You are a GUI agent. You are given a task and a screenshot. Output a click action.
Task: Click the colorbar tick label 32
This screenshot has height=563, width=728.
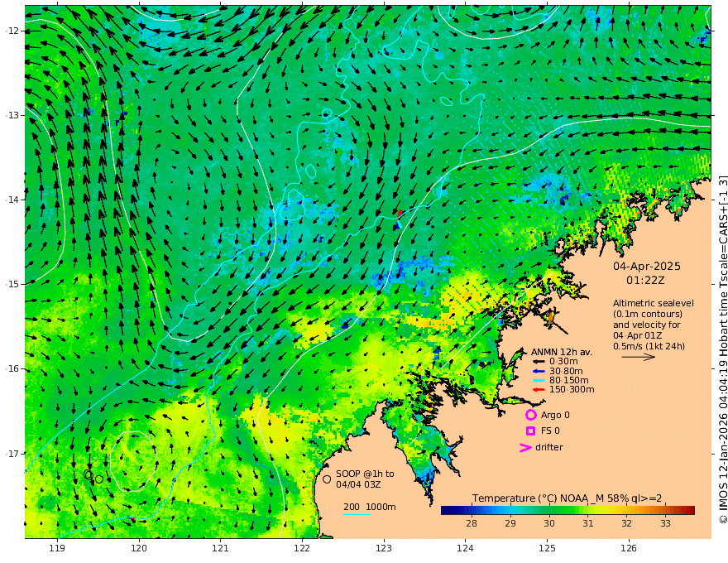point(627,523)
